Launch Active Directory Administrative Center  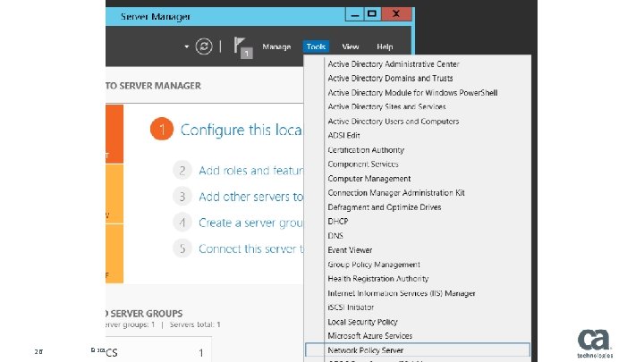click(x=393, y=64)
